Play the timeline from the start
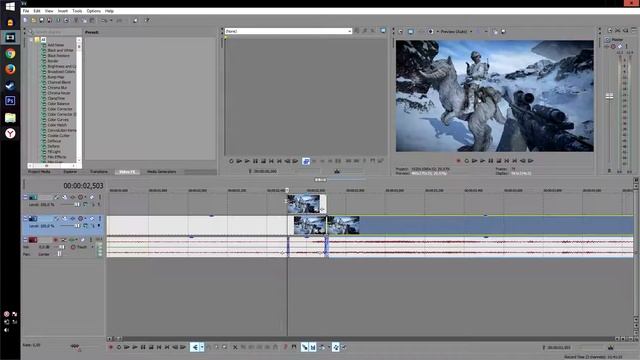The height and width of the screenshot is (360, 640). point(127,347)
